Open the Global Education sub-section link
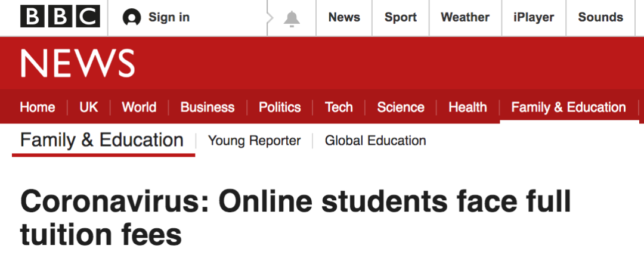The width and height of the screenshot is (644, 264). 375,141
